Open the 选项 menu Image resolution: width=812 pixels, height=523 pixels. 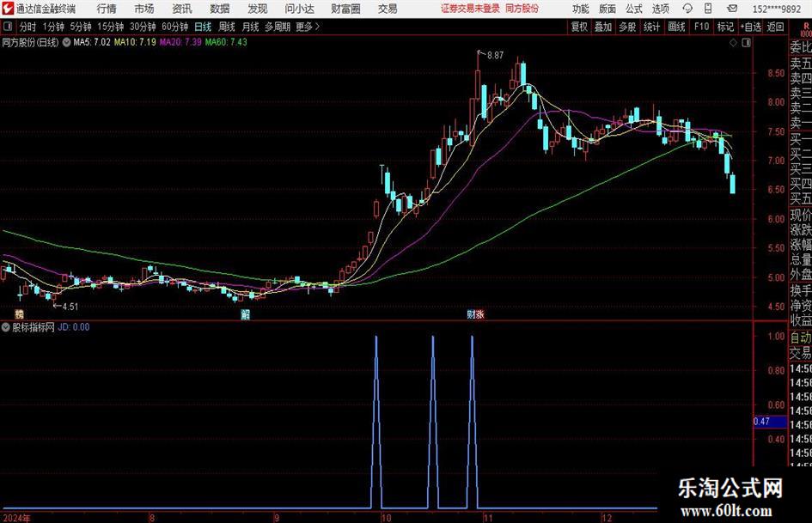click(661, 9)
